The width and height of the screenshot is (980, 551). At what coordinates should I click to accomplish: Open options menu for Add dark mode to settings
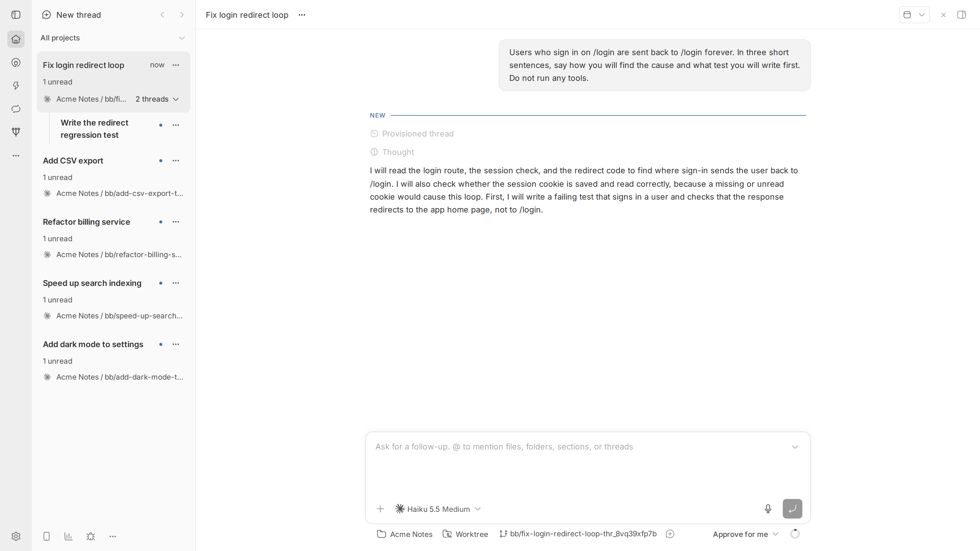click(176, 344)
